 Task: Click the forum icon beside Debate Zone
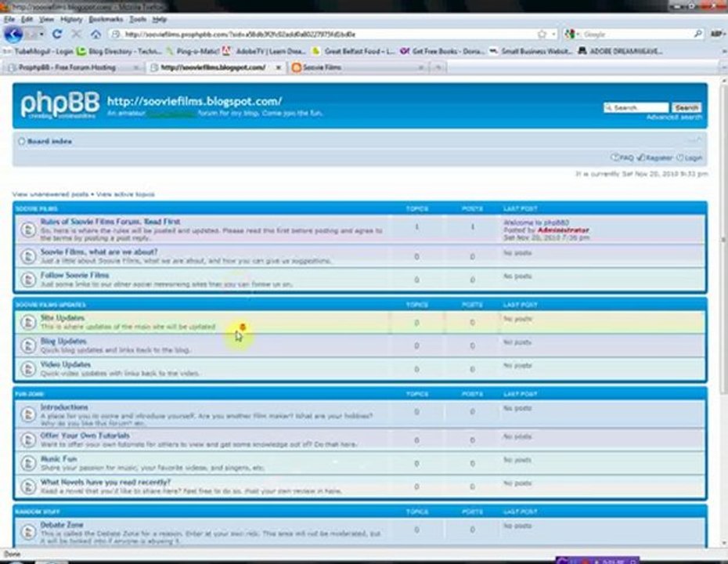coord(28,531)
